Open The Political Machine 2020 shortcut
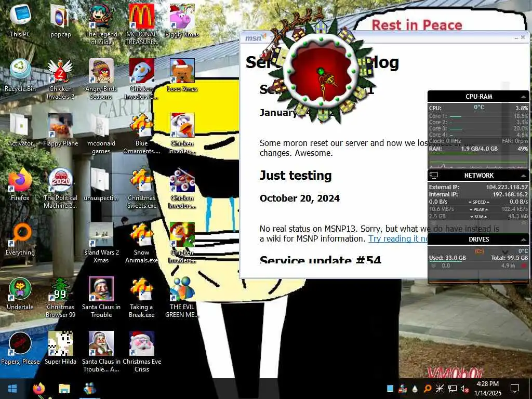The height and width of the screenshot is (399, 532). coord(60,188)
